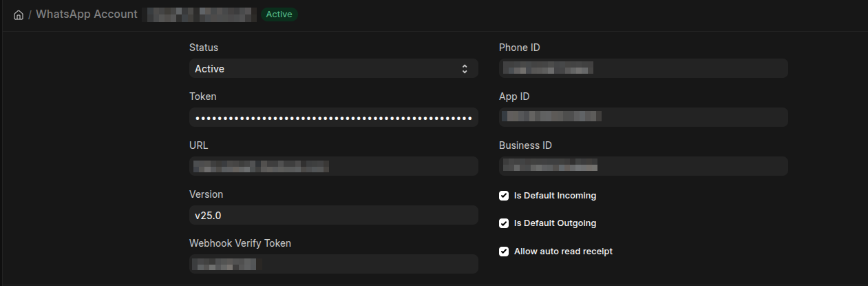Focus the masked Token field
The height and width of the screenshot is (286, 868).
point(333,117)
